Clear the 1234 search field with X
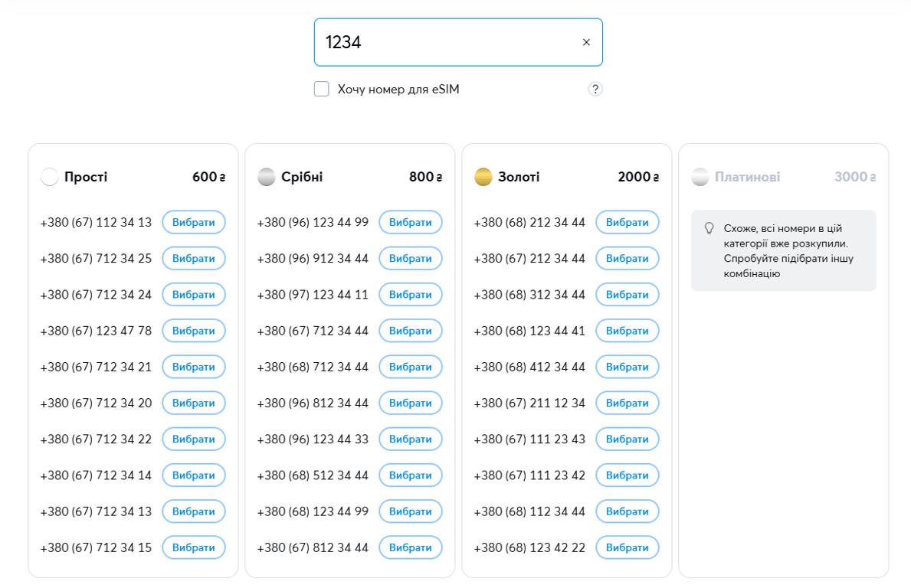 tap(586, 42)
